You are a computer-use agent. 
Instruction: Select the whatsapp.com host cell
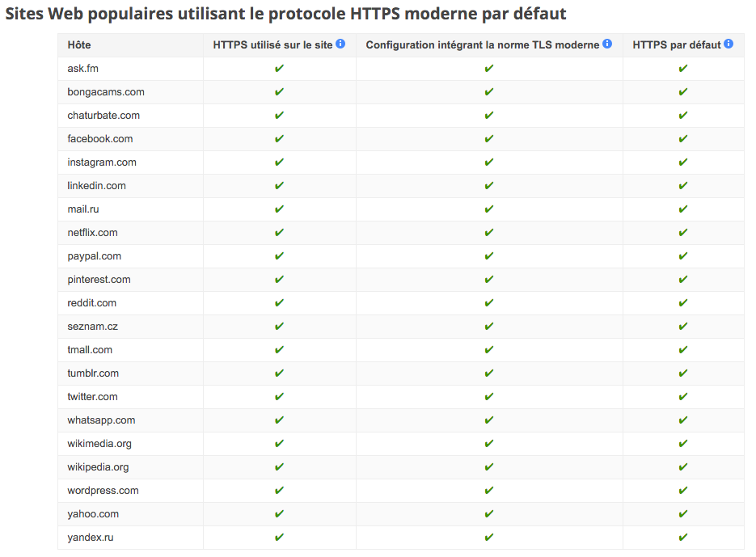tap(101, 420)
